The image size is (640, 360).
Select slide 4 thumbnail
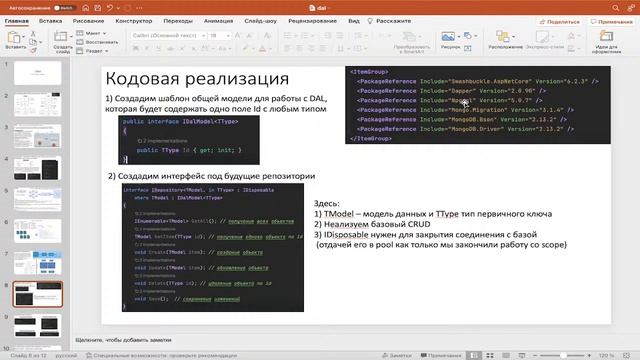pos(38,167)
